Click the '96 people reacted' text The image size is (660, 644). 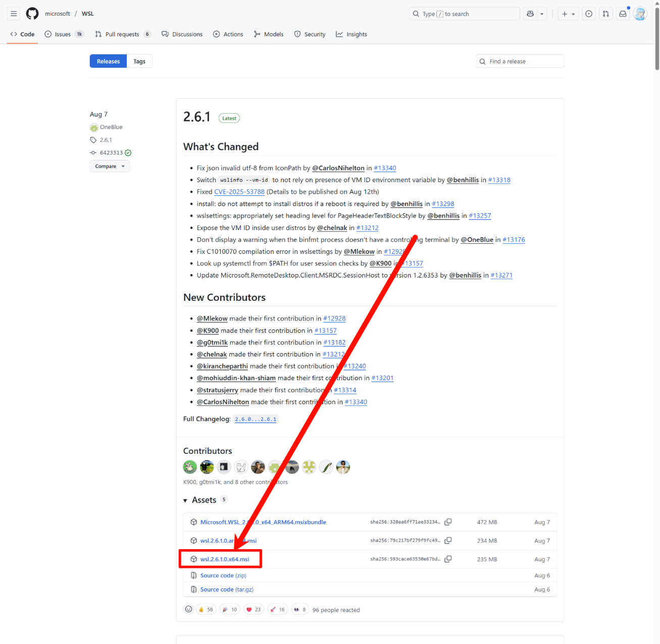pyautogui.click(x=336, y=610)
